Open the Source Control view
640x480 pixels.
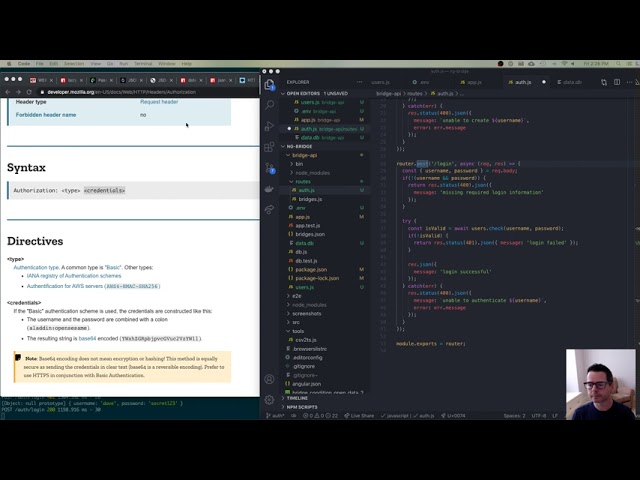pyautogui.click(x=269, y=168)
